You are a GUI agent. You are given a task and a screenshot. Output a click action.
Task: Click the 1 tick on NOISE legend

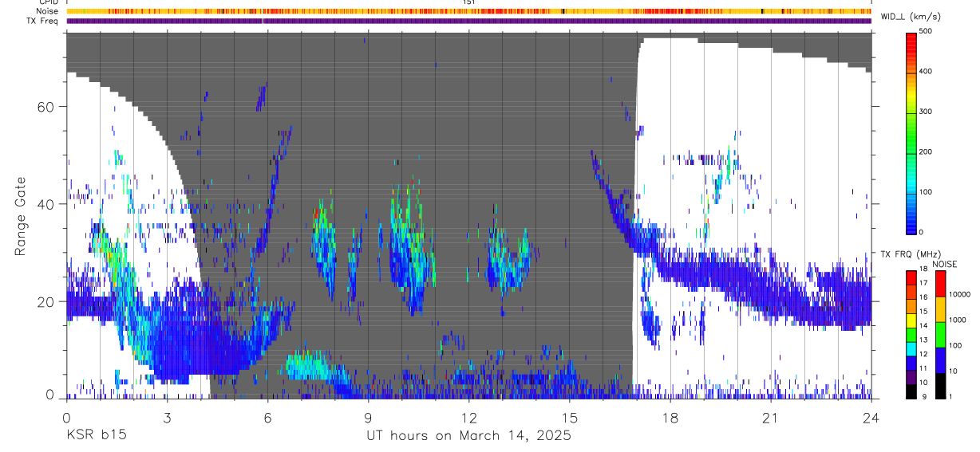coord(950,396)
